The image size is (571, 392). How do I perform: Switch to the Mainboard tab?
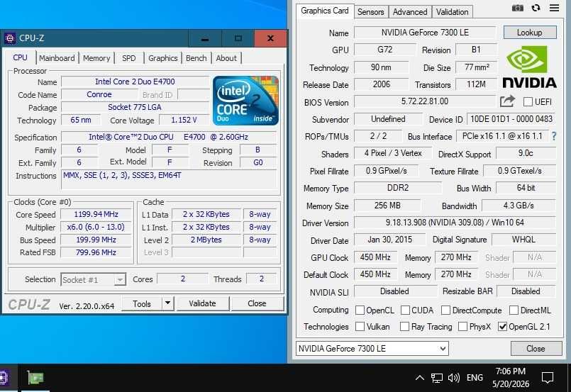[57, 58]
